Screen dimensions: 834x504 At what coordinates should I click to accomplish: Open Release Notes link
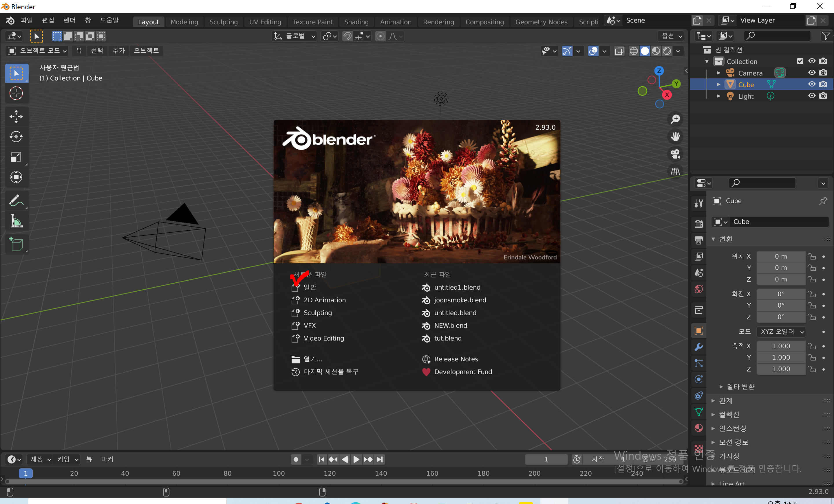450,359
